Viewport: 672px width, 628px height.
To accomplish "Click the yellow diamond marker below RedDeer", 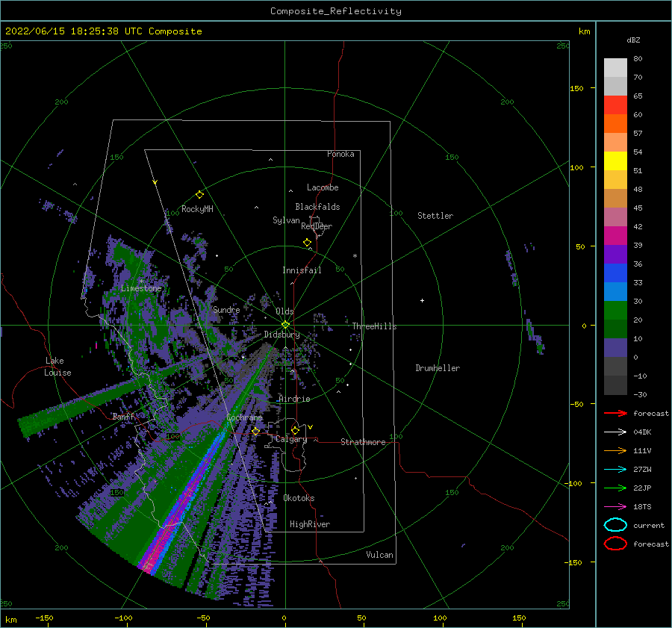I will [307, 243].
